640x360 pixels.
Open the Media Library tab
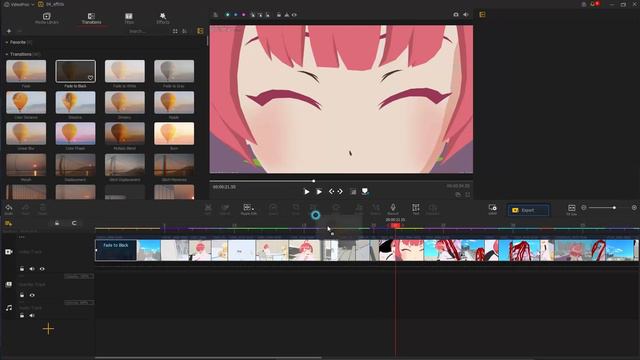[47, 18]
